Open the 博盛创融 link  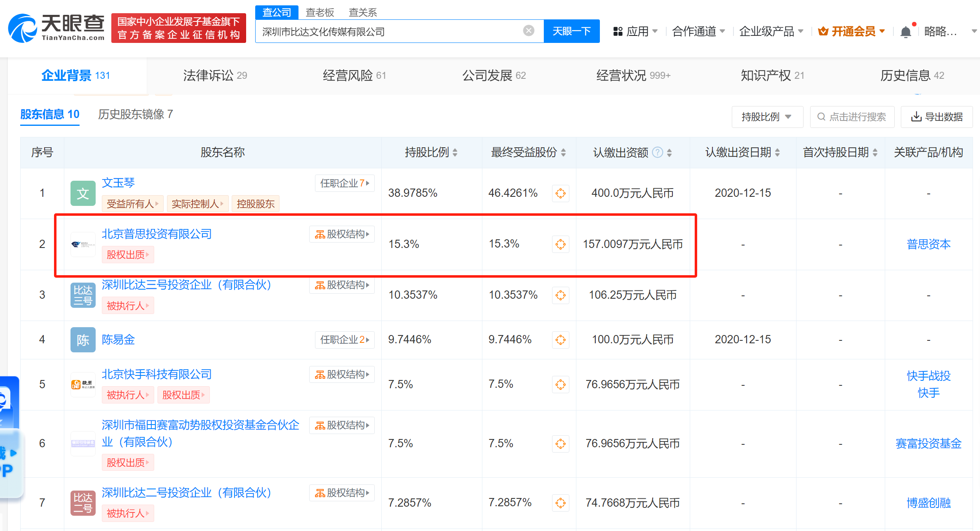pos(928,503)
